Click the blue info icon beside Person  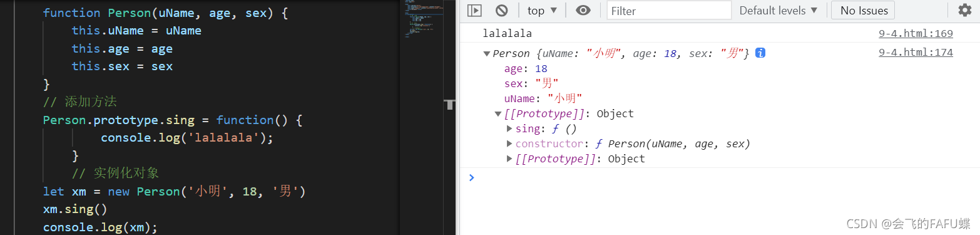tap(760, 53)
